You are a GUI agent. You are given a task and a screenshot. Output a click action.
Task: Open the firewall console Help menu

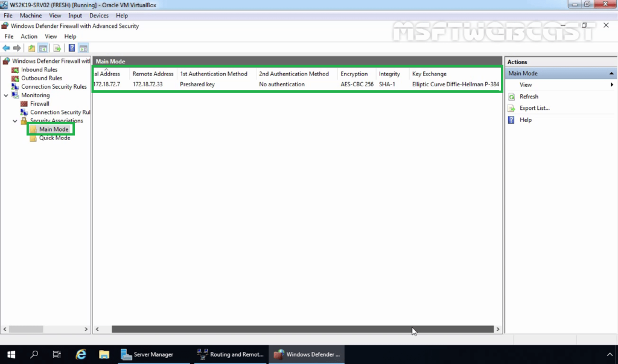(x=70, y=36)
